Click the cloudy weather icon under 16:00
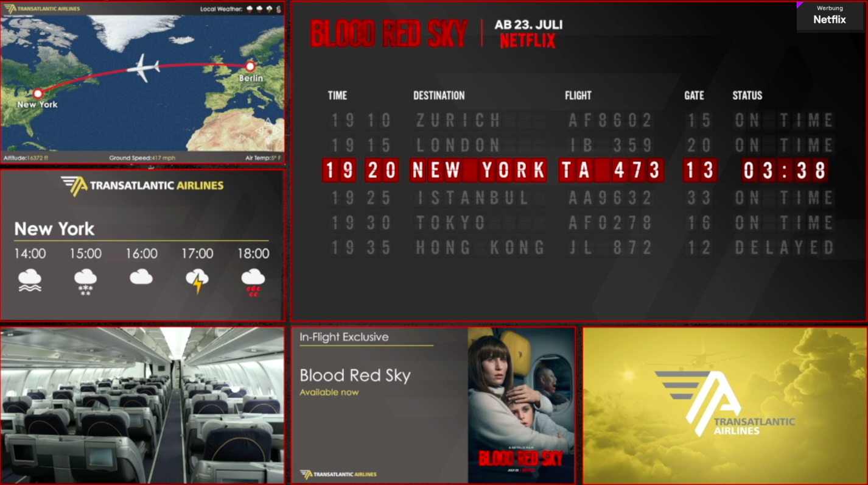This screenshot has width=868, height=485. click(x=141, y=277)
